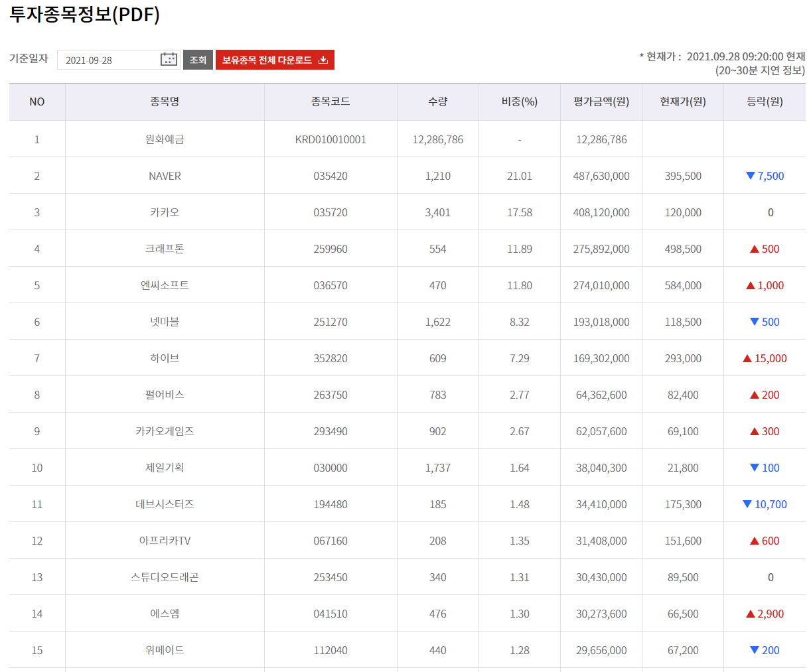Open the calendar date picker icon
811x672 pixels.
[x=169, y=60]
